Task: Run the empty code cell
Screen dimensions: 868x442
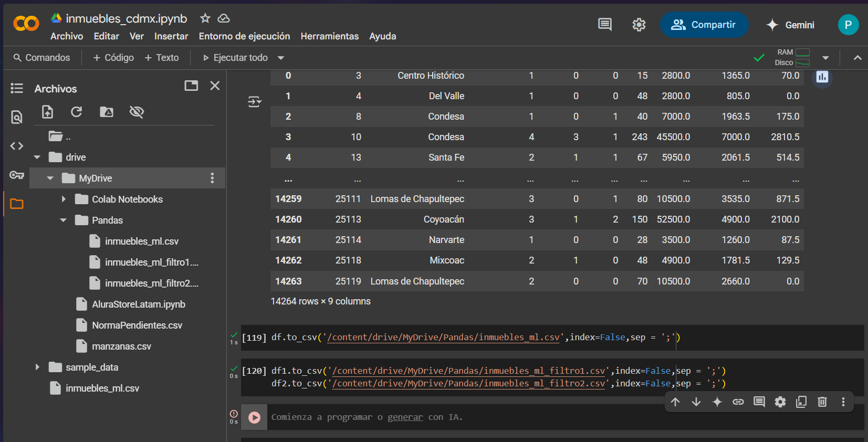Action: tap(255, 417)
